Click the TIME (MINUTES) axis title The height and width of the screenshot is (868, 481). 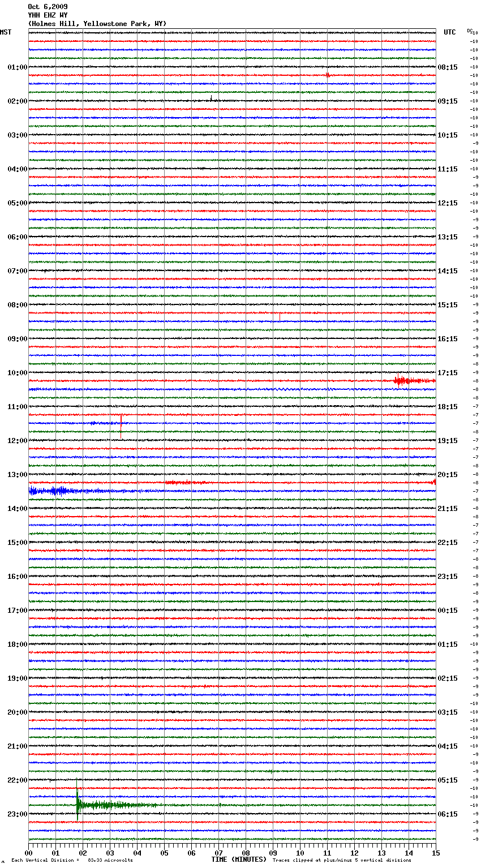tap(239, 860)
